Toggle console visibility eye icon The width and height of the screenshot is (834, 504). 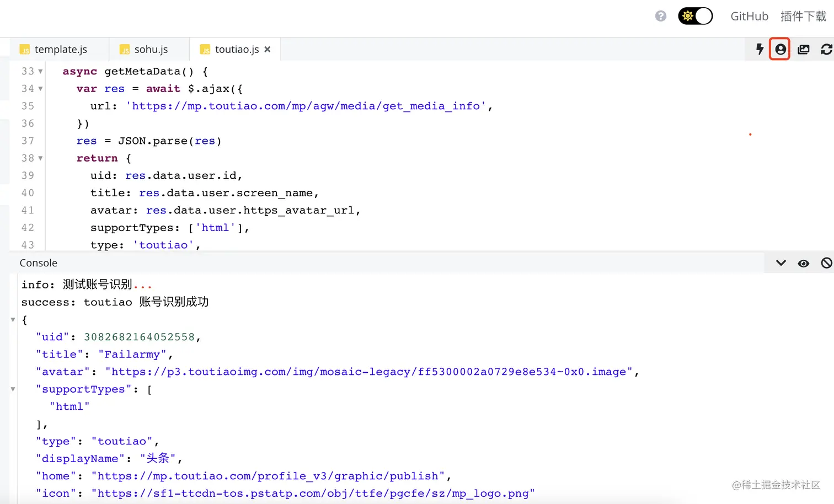pos(804,263)
